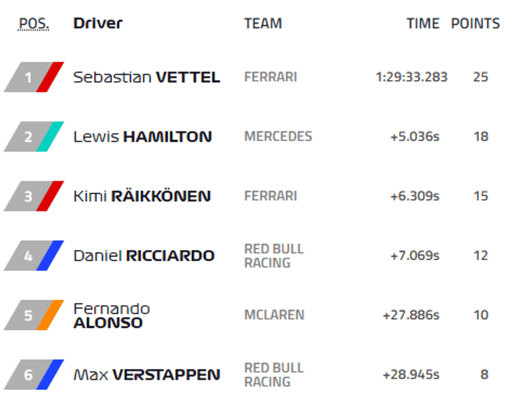Click the Daniel Ricciardo driver name
This screenshot has height=420, width=529.
click(x=144, y=255)
